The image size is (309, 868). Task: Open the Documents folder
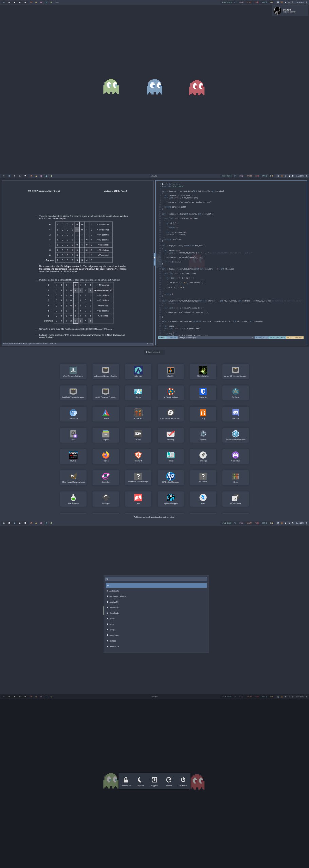coord(156,608)
